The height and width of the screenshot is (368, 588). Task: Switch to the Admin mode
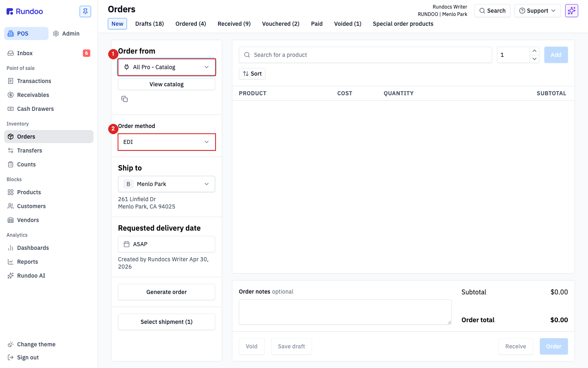click(x=67, y=34)
